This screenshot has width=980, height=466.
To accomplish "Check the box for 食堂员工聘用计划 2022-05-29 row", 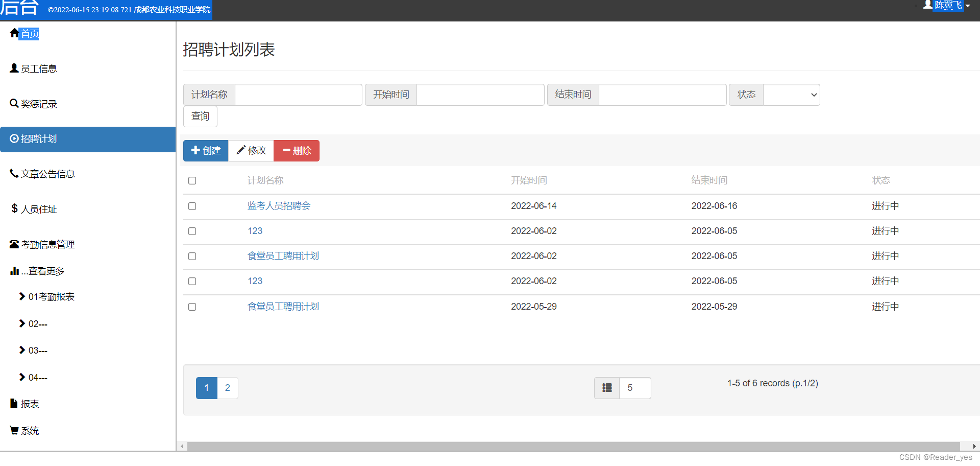I will (192, 307).
